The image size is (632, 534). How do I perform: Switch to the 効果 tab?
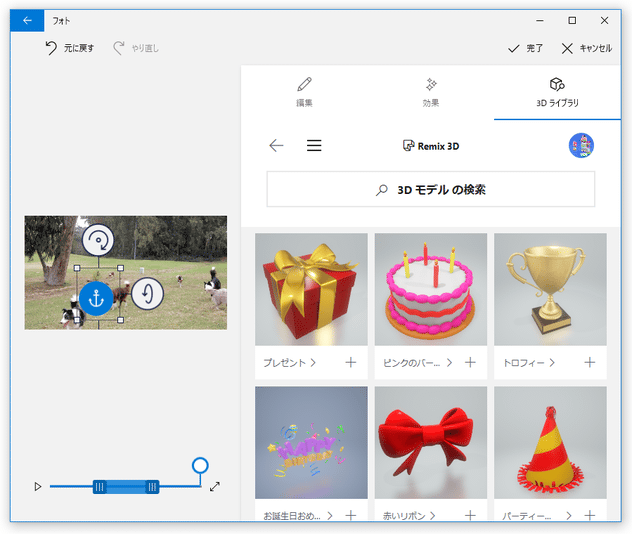pyautogui.click(x=431, y=92)
